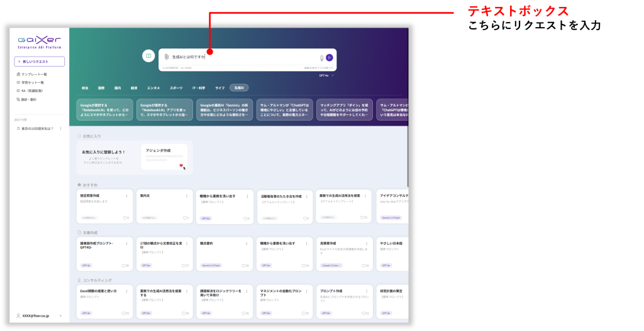Open the Googleの最新AI「Gemini」 news card
Viewport: 644px width, 331px height.
click(224, 109)
